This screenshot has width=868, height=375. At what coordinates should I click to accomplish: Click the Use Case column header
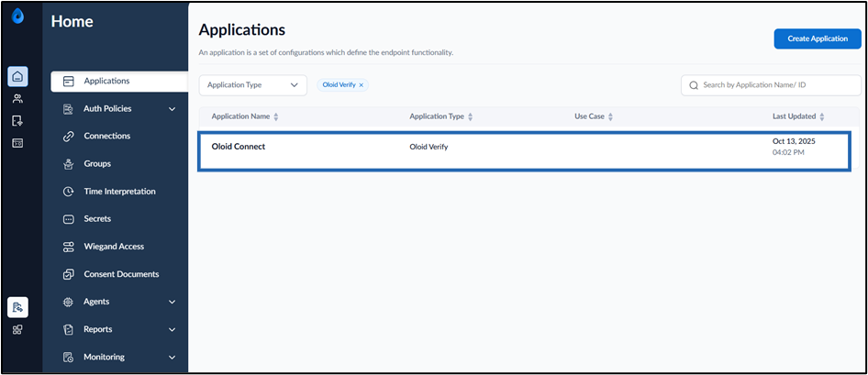(590, 116)
